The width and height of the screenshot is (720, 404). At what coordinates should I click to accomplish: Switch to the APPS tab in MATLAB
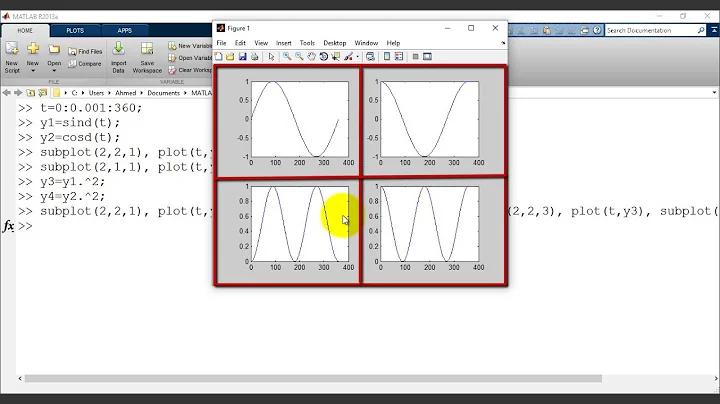(124, 30)
